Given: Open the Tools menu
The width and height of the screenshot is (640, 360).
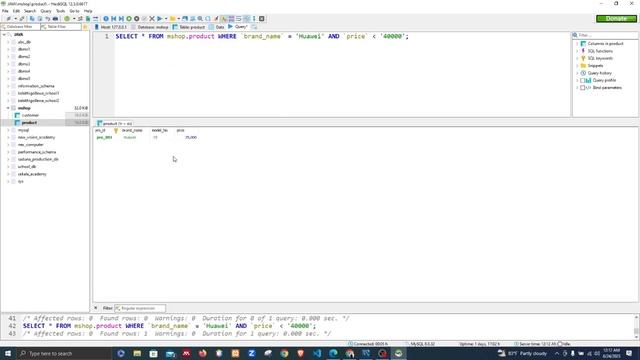Looking at the screenshot, I should tap(60, 11).
